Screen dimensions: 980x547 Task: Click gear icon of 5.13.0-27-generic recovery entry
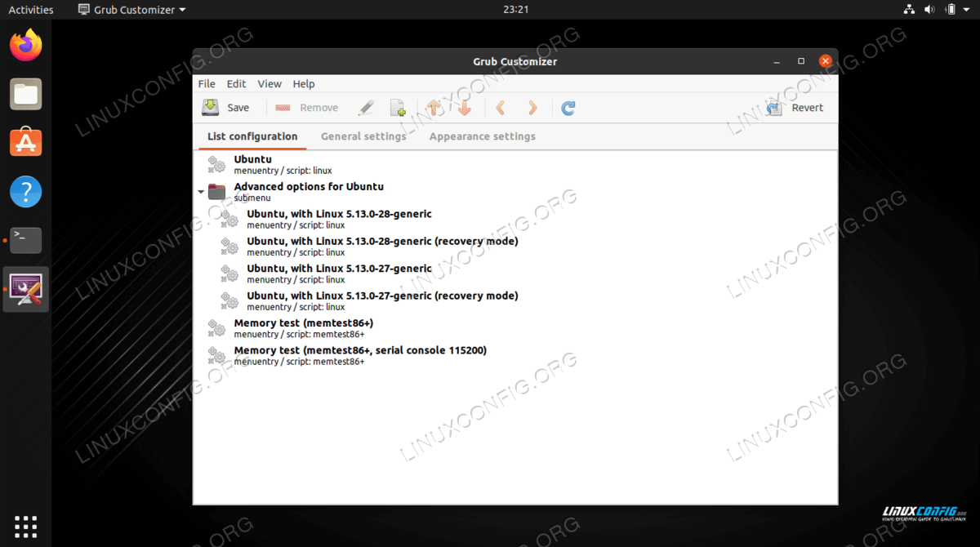coord(229,300)
